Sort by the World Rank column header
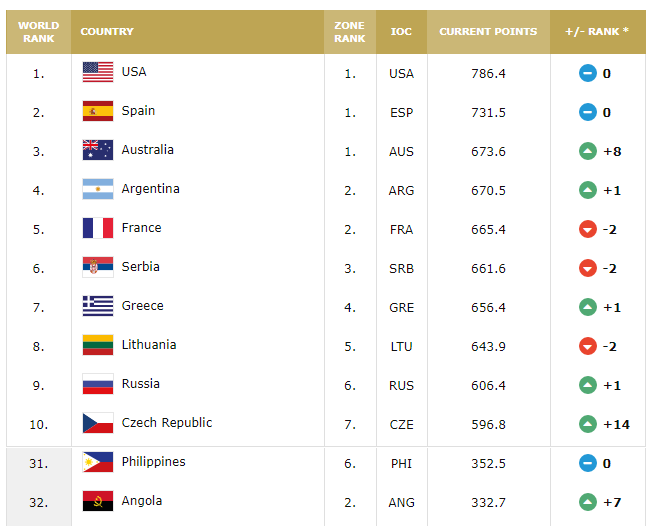The image size is (653, 526). pyautogui.click(x=39, y=32)
